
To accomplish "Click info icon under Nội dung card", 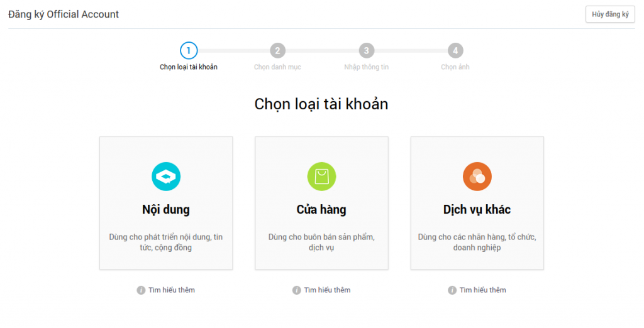I will pos(141,290).
